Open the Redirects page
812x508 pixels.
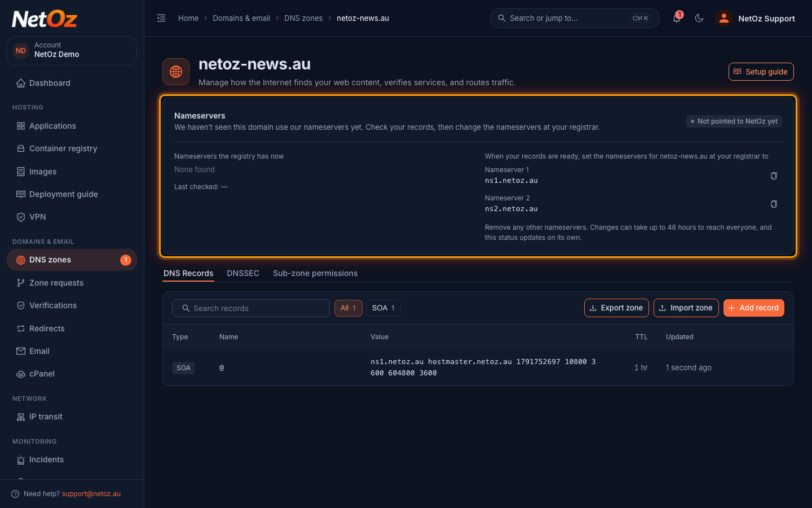(x=72, y=329)
